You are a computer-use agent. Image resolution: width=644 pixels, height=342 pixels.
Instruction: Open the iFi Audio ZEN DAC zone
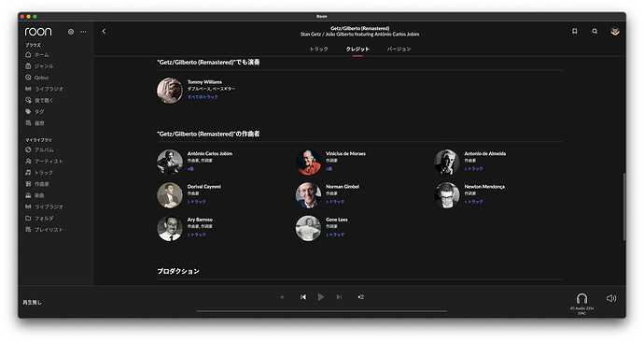tap(581, 304)
